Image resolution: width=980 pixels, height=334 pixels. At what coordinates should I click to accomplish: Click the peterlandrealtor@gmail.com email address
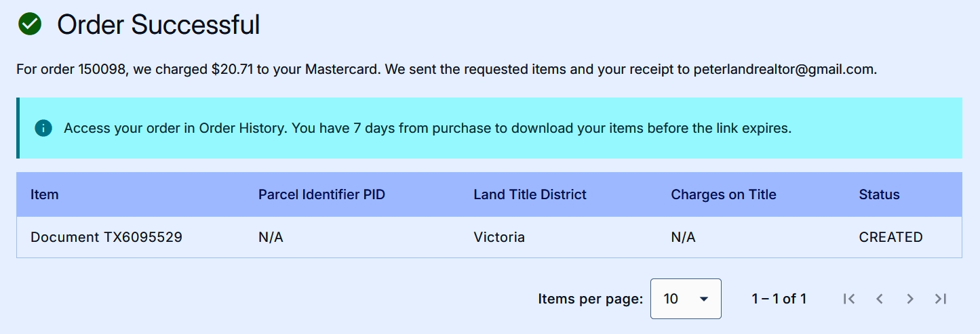(x=784, y=69)
